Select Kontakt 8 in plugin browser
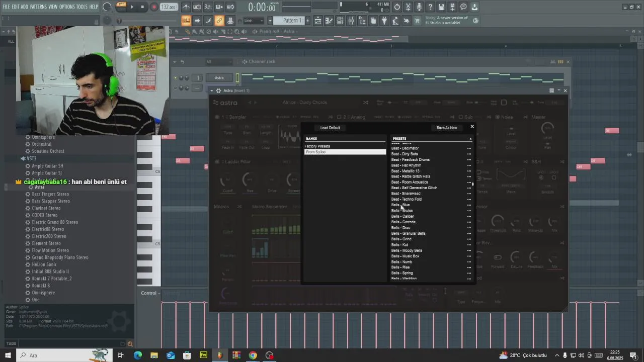 pos(41,286)
